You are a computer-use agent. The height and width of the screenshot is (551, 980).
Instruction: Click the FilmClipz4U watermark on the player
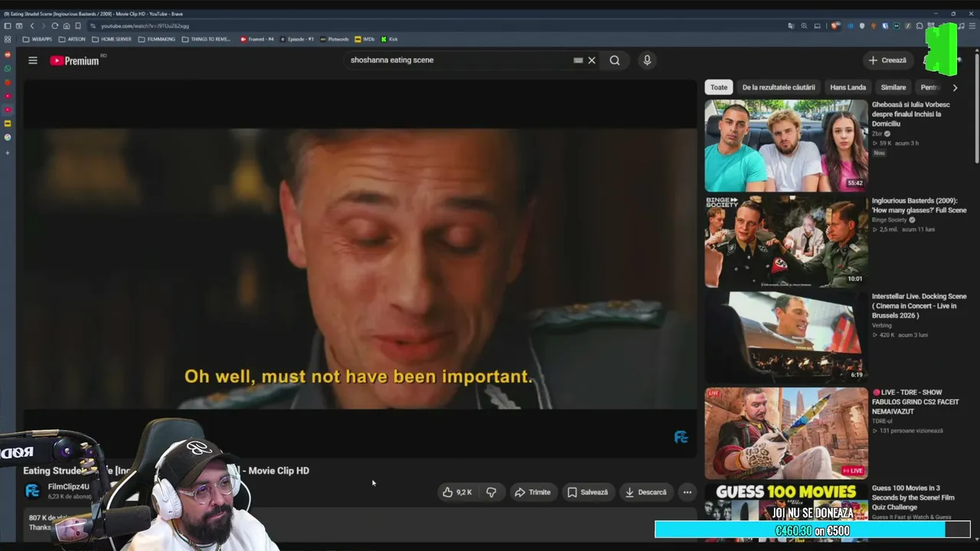pos(681,437)
